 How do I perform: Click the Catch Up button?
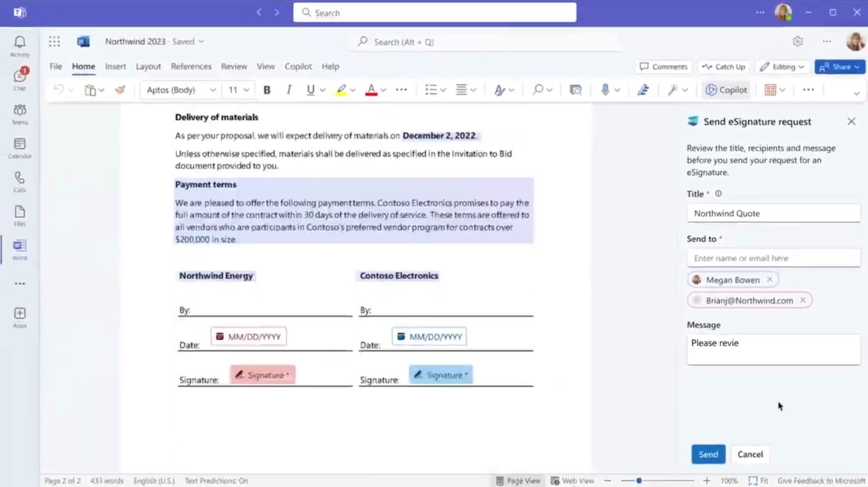(723, 67)
